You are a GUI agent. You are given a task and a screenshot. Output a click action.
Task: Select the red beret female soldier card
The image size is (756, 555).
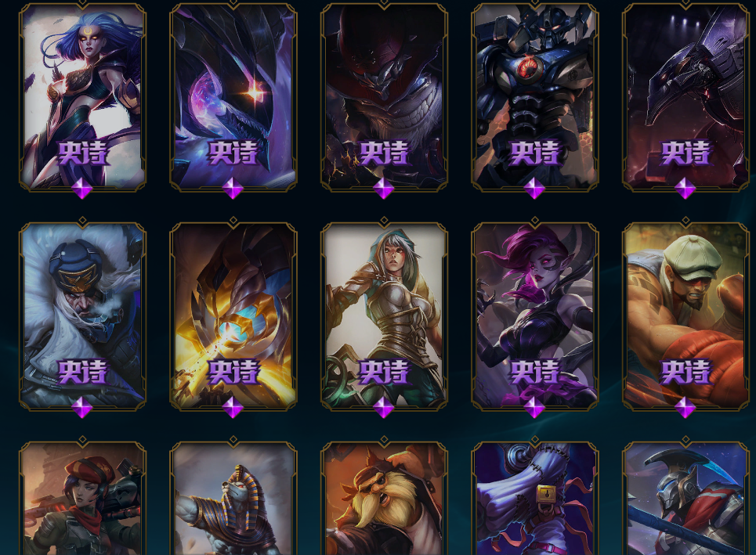click(x=82, y=498)
